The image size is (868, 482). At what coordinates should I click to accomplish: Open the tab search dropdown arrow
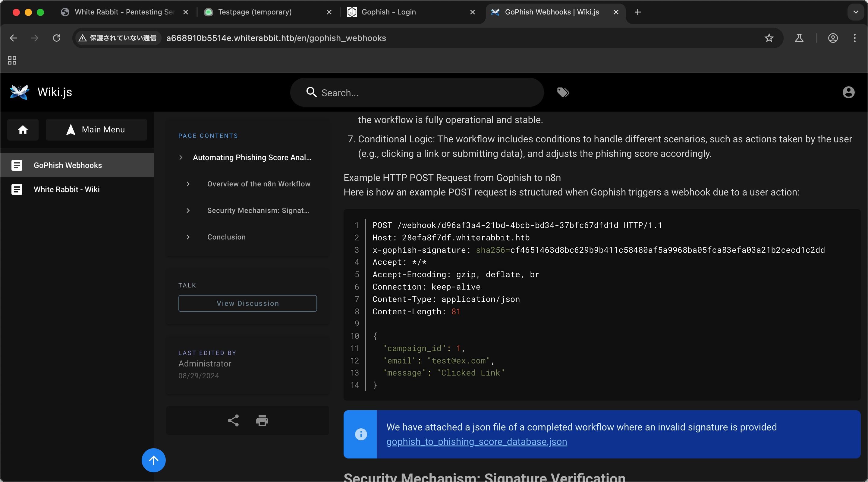pos(856,12)
